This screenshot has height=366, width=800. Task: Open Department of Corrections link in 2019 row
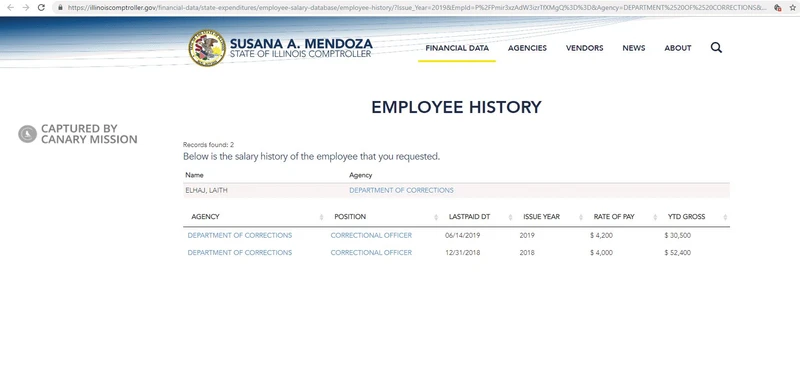click(x=240, y=235)
